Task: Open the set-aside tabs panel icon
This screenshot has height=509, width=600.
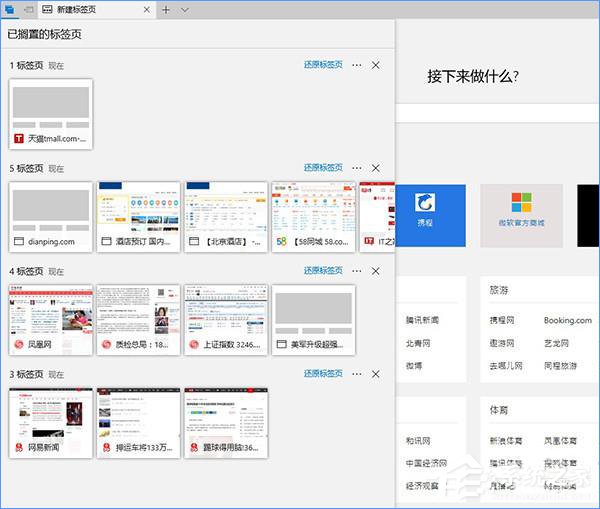Action: click(10, 9)
